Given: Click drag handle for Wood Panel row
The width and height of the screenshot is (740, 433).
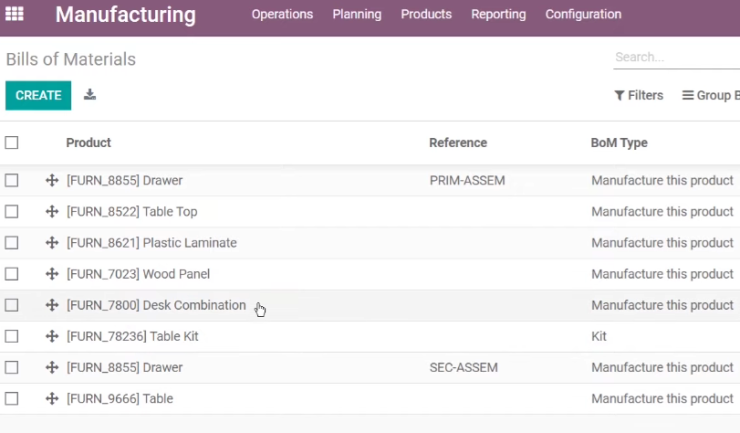Looking at the screenshot, I should (52, 274).
